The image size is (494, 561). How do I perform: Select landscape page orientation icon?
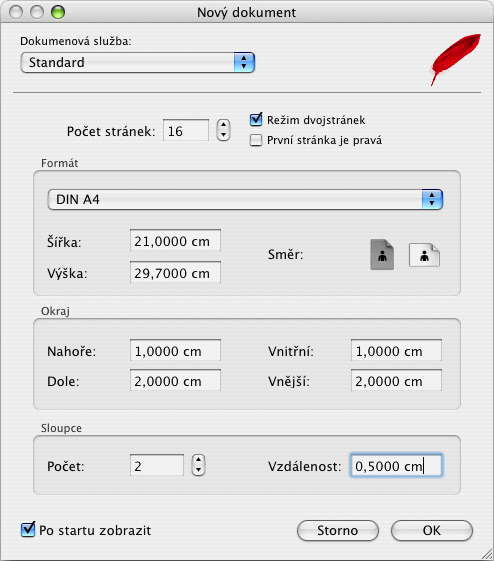pyautogui.click(x=424, y=255)
